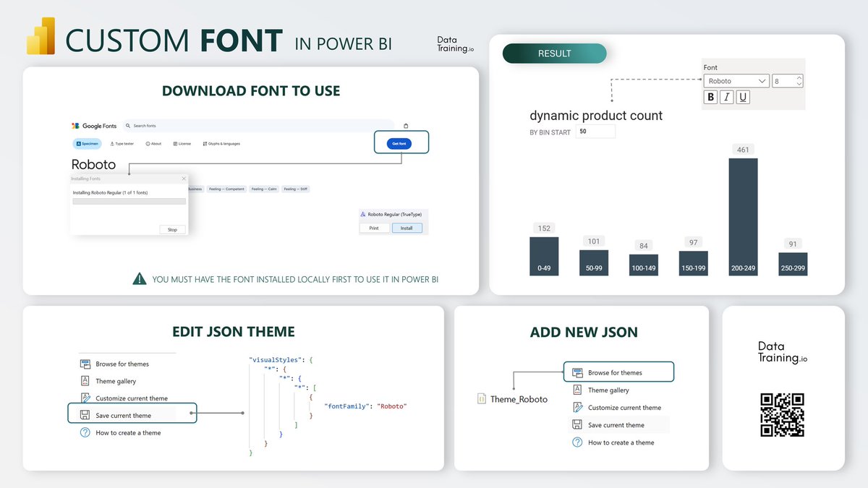Screen dimensions: 868x488
Task: Select How to create a theme in Edit JSON panel
Action: pyautogui.click(x=129, y=432)
